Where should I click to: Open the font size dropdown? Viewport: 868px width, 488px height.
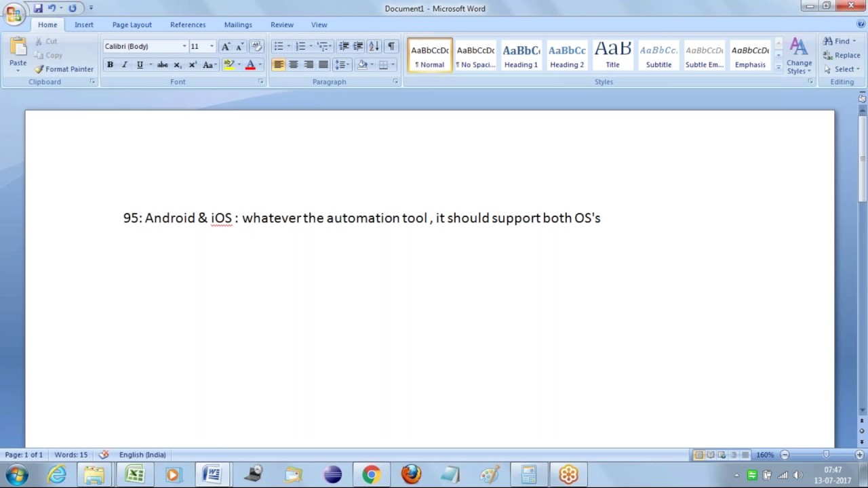pyautogui.click(x=212, y=46)
